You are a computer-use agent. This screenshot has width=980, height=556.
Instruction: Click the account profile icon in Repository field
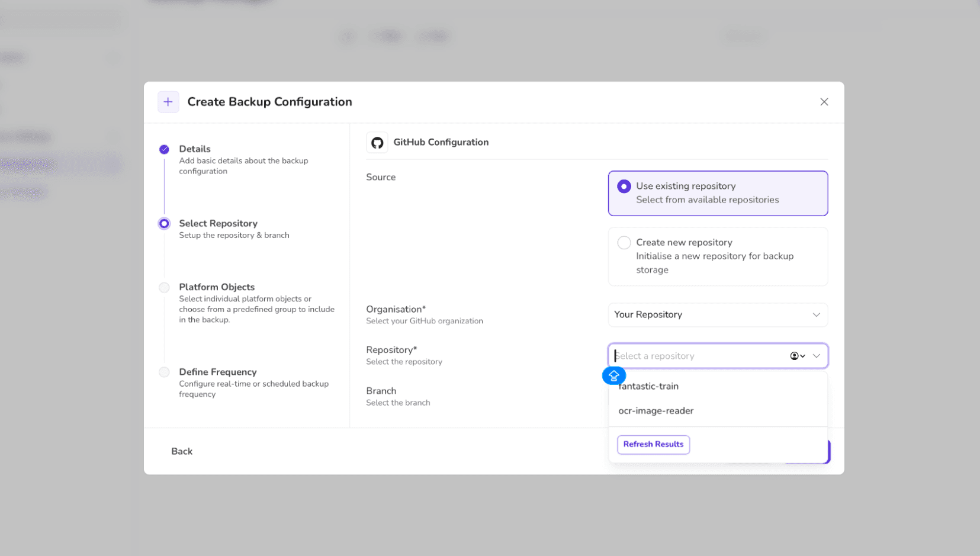click(x=795, y=356)
